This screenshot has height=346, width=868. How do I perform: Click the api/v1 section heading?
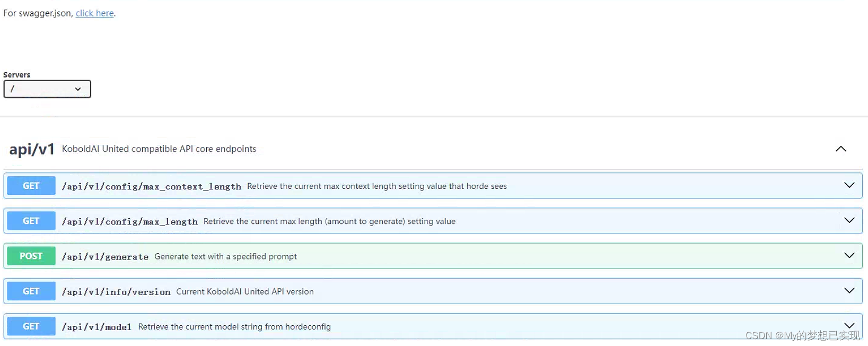point(32,149)
